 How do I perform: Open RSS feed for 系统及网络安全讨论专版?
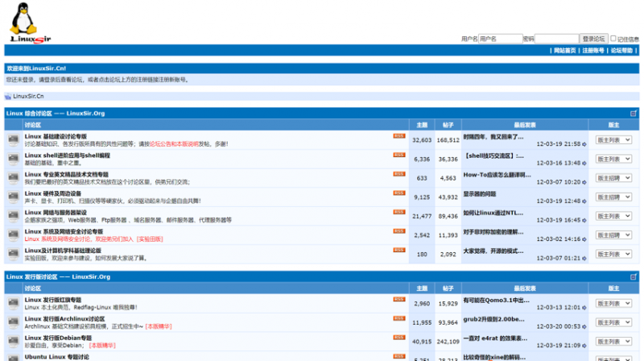398,231
